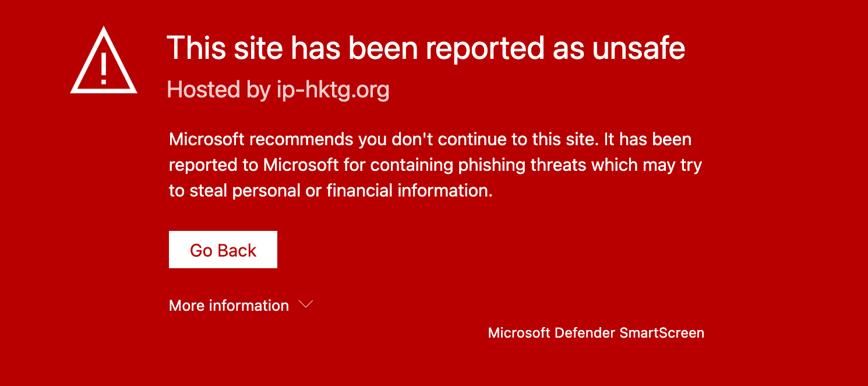The image size is (868, 386).
Task: Click the 'It has been' sentence start
Action: point(647,139)
